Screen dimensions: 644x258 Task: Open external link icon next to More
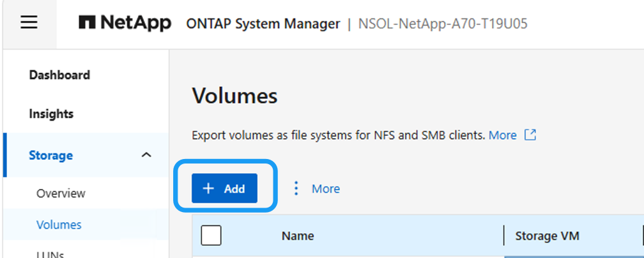(530, 135)
